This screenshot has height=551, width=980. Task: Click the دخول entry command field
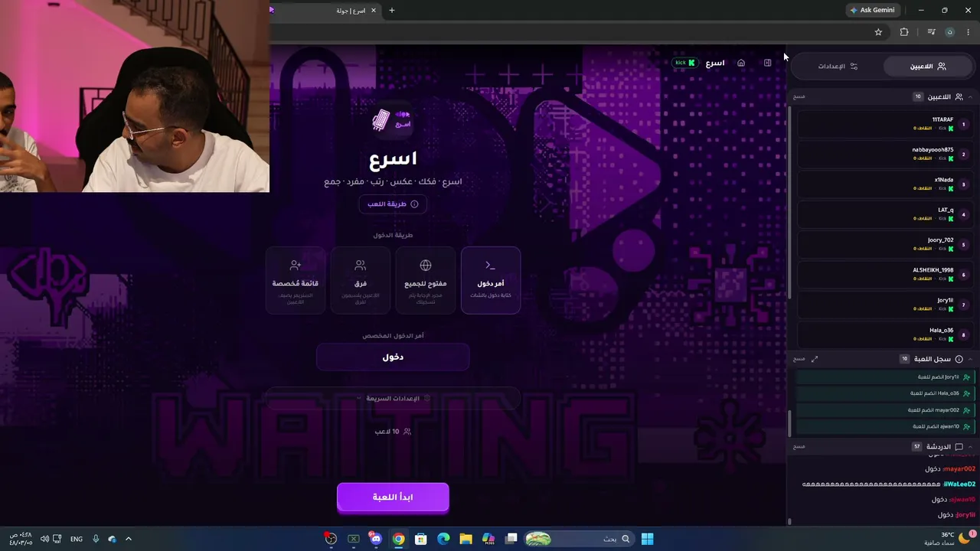click(393, 357)
